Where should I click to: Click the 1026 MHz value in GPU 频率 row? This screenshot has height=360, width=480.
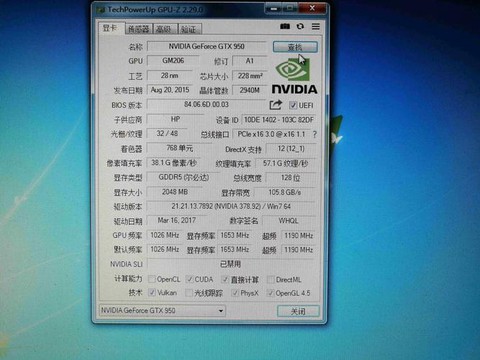tap(165, 235)
